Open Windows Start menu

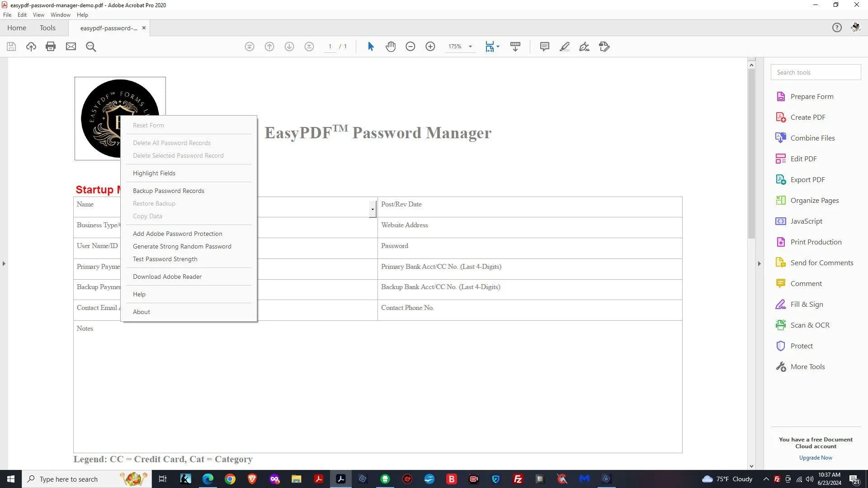pos(11,479)
